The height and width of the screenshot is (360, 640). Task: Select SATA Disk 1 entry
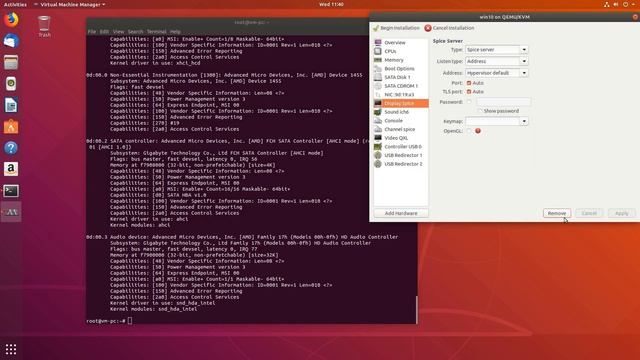pyautogui.click(x=401, y=77)
